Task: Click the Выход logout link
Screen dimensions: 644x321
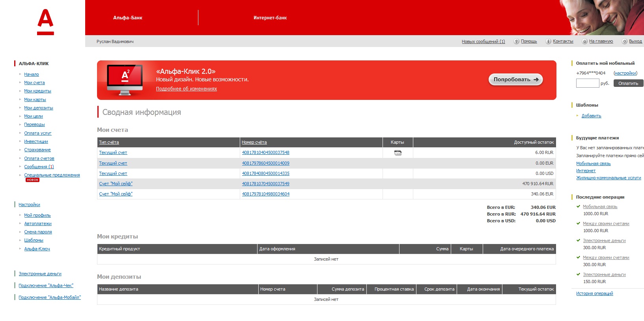Action: pos(635,41)
